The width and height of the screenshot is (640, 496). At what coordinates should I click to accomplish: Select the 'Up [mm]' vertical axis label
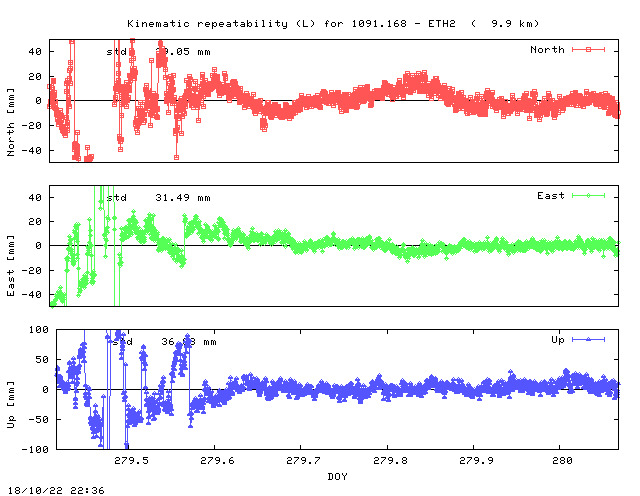click(x=11, y=405)
